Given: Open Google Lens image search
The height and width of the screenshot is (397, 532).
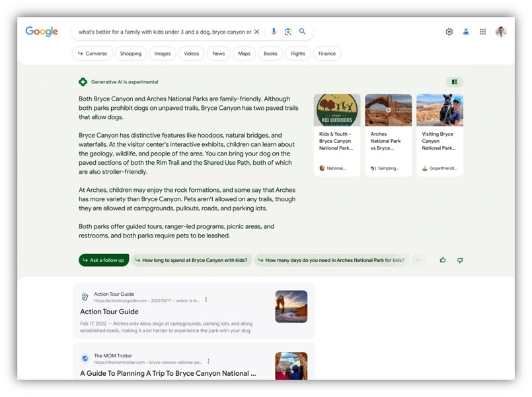Looking at the screenshot, I should [288, 32].
